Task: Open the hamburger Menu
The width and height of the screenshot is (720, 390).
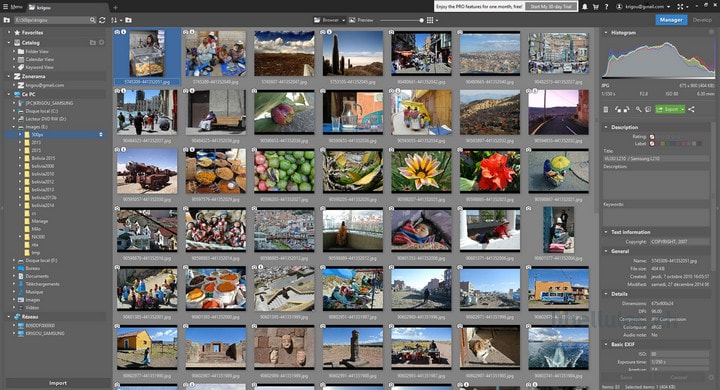Action: [x=12, y=7]
